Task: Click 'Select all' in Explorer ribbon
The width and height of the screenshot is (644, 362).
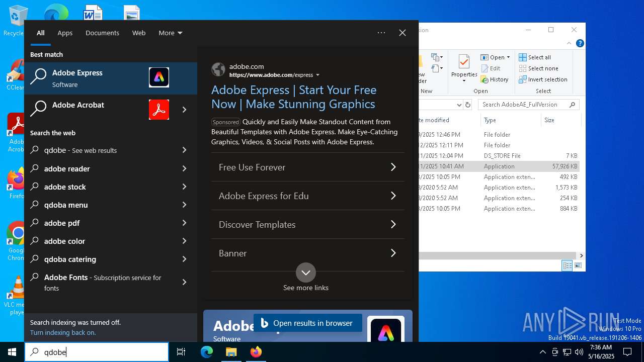Action: (535, 57)
